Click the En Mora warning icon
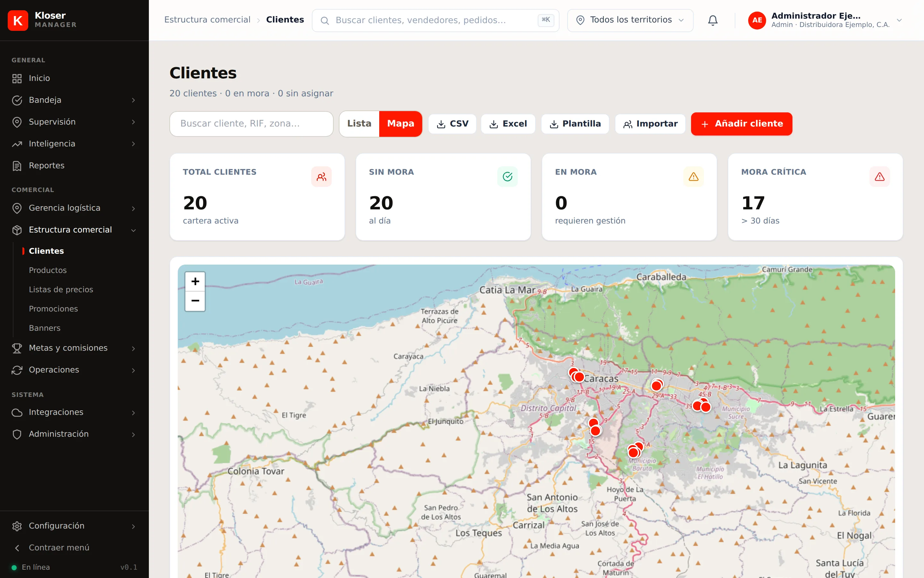This screenshot has height=578, width=924. (x=693, y=177)
